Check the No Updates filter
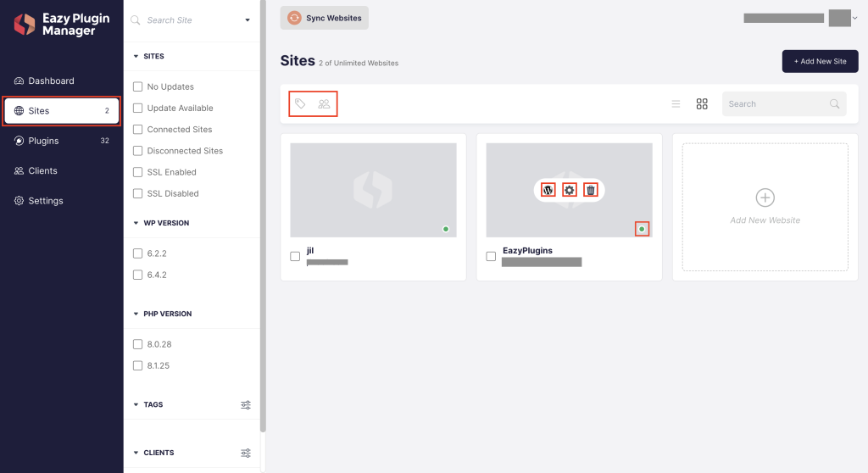Image resolution: width=868 pixels, height=473 pixels. tap(138, 86)
